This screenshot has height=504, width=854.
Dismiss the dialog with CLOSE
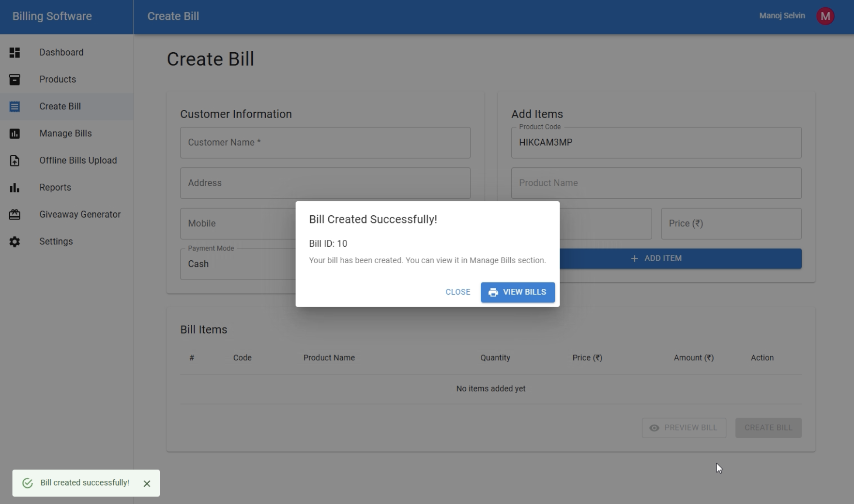pos(457,292)
